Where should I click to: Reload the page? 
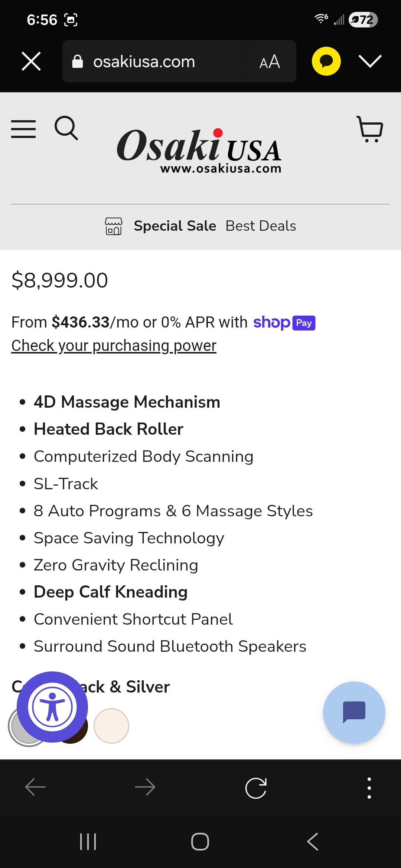pos(256,788)
